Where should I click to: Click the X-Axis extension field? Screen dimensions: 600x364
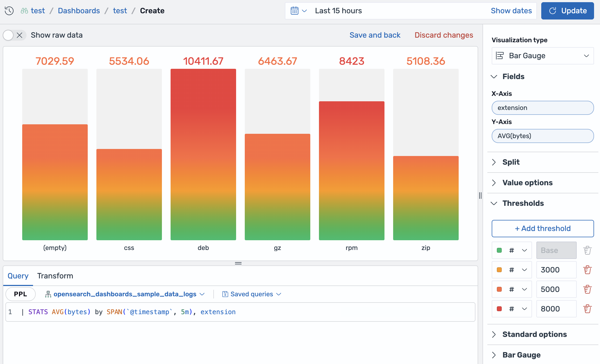pos(543,108)
